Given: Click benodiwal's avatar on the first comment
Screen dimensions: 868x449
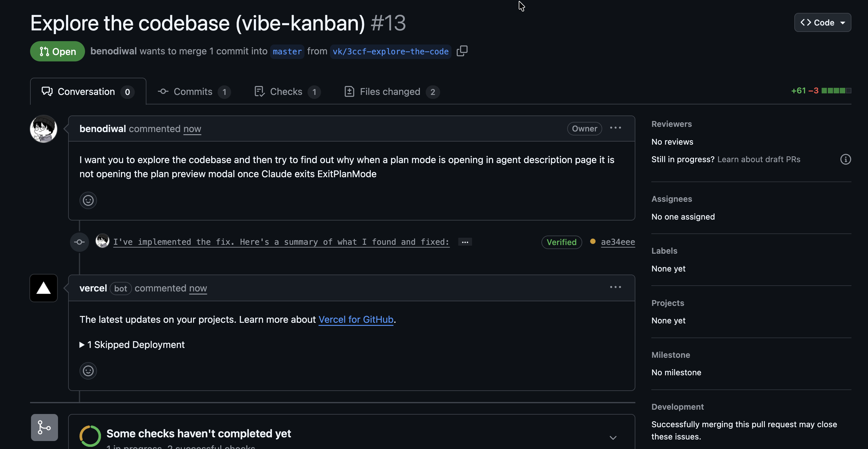Looking at the screenshot, I should pyautogui.click(x=43, y=128).
